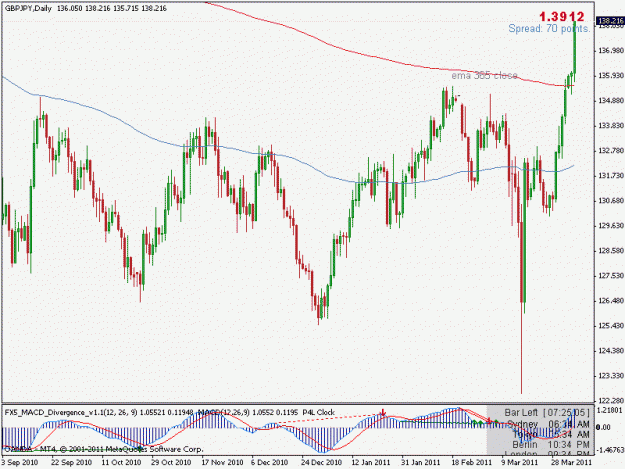
Task: Click the 'P4L Clock' indicator label
Action: (318, 412)
